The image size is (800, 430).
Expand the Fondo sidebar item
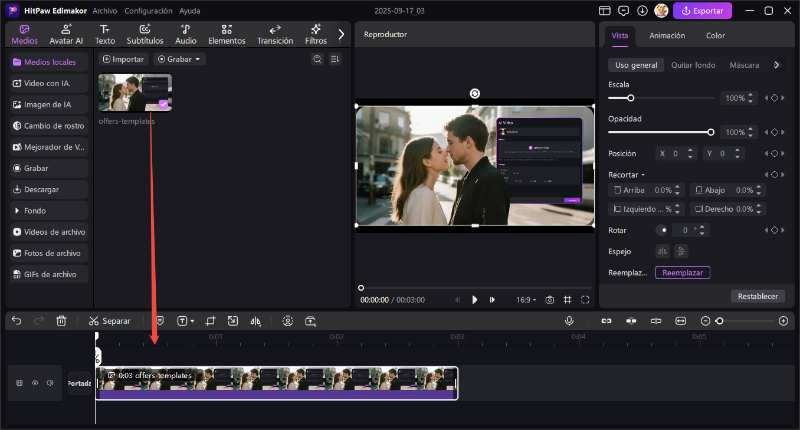(48, 211)
